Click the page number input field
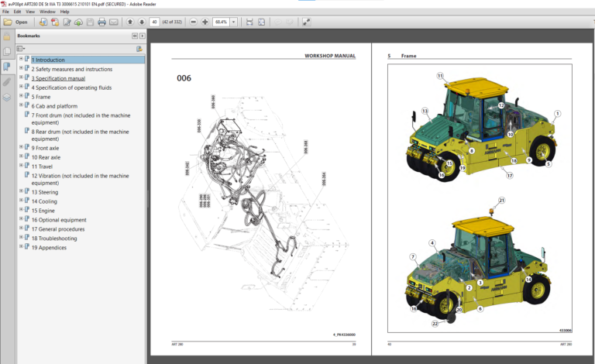Viewport: 595px width, 364px height. click(154, 22)
